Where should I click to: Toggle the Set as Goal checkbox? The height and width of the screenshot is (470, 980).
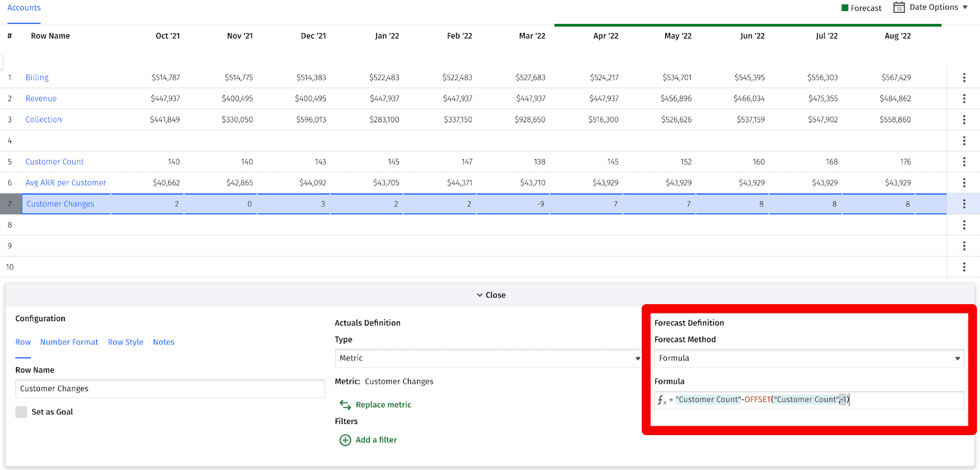point(21,412)
